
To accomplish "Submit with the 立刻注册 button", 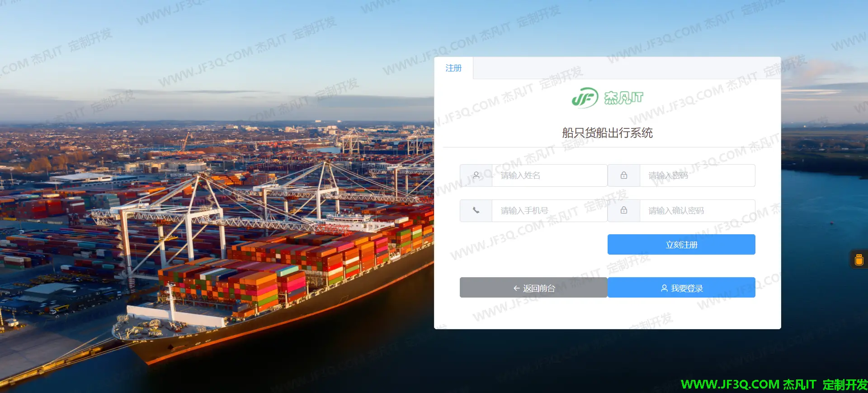I will click(x=681, y=245).
